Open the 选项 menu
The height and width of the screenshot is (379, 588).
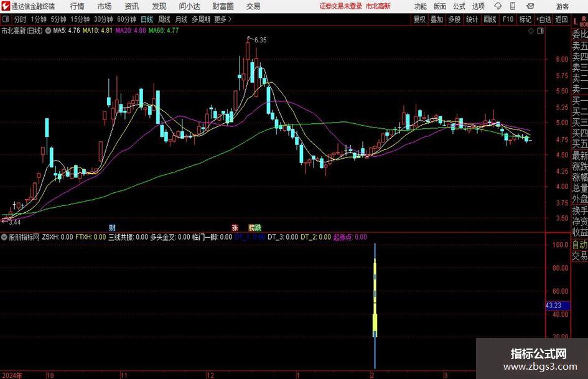478,6
